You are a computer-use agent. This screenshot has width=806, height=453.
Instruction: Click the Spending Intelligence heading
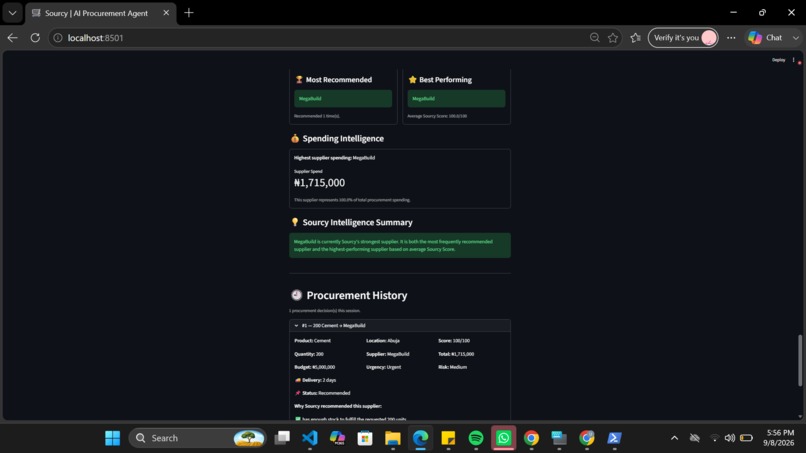[x=343, y=138]
